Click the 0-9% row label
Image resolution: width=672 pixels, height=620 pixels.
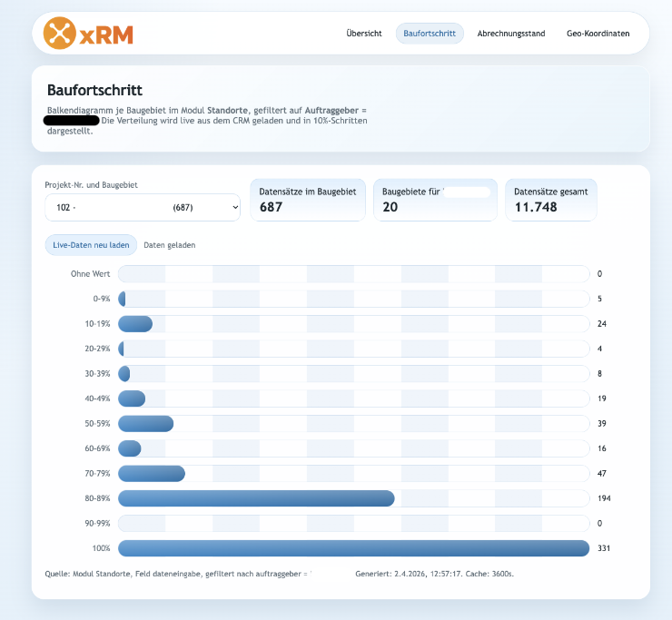click(x=102, y=299)
